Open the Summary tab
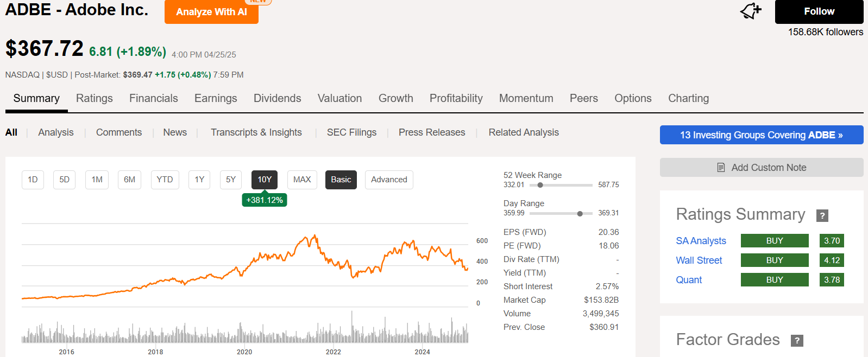This screenshot has width=868, height=357. click(36, 98)
